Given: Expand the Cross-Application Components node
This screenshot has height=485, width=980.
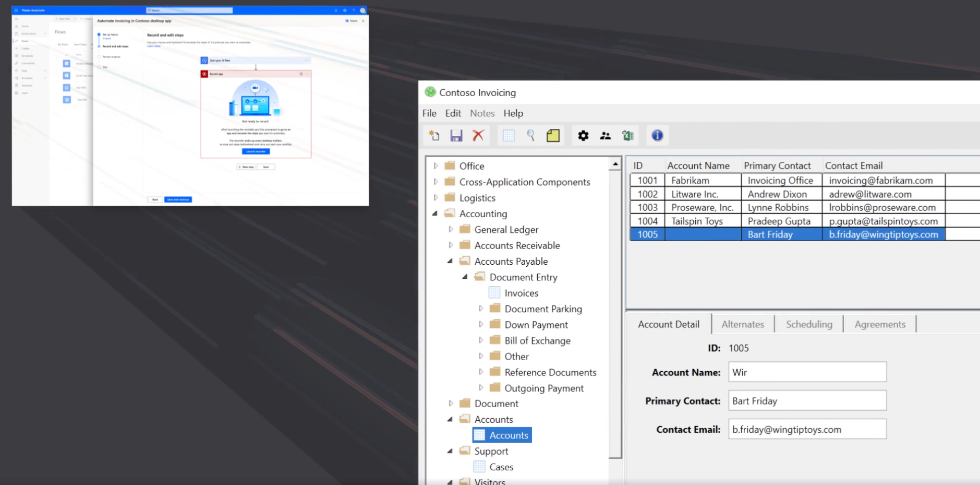Looking at the screenshot, I should (436, 182).
